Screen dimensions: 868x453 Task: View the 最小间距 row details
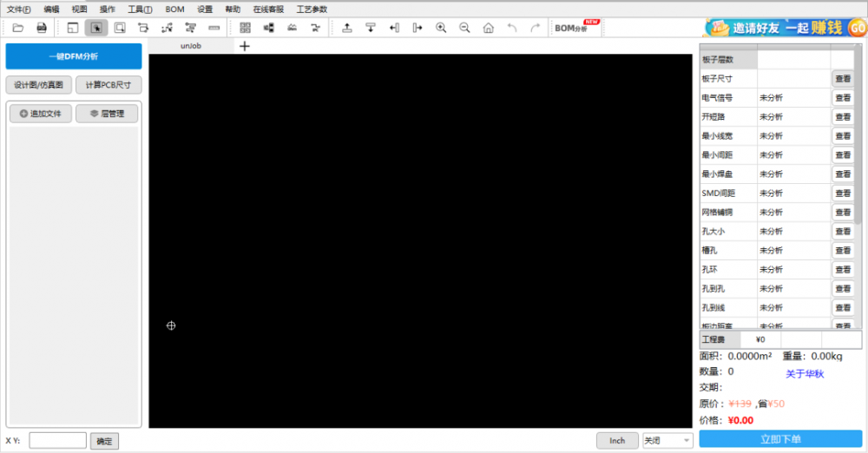[843, 155]
